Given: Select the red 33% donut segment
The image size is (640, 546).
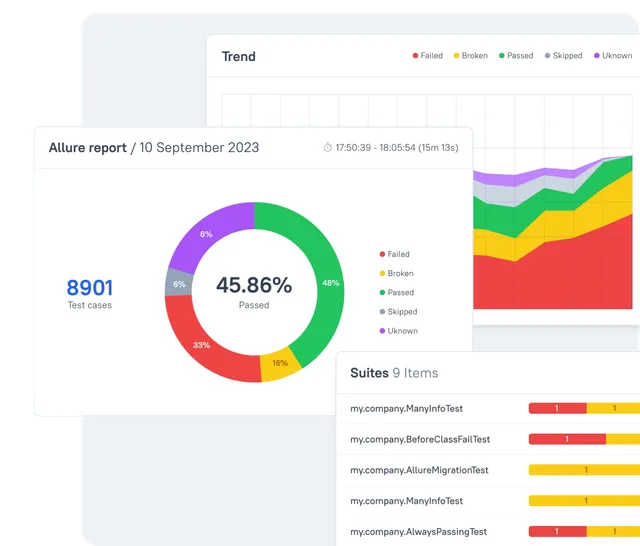Looking at the screenshot, I should [x=201, y=345].
